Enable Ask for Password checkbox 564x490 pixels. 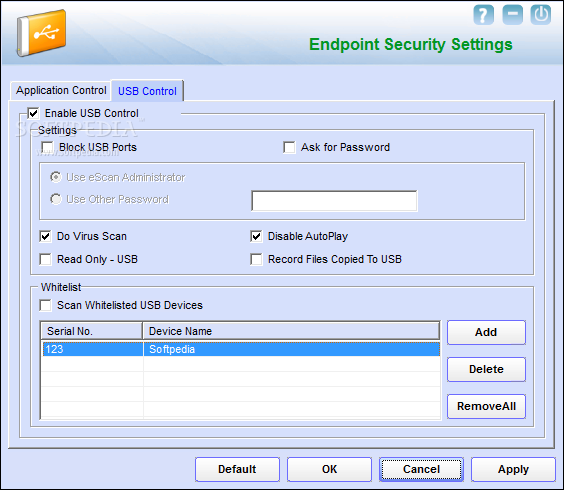pos(289,147)
